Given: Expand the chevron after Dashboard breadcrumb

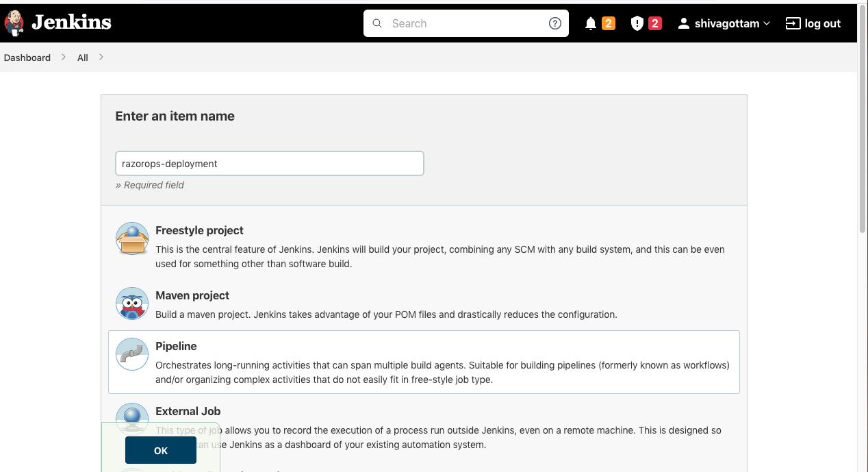Looking at the screenshot, I should [64, 58].
